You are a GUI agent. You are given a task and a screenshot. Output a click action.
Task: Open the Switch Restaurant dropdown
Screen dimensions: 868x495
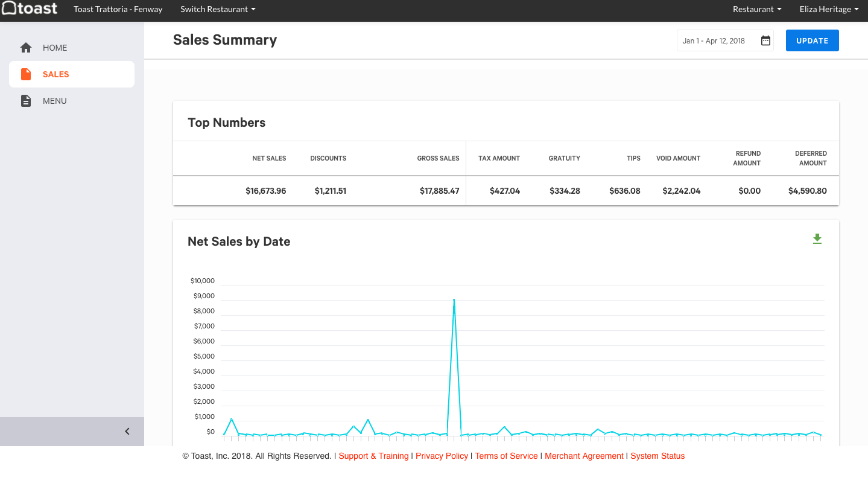[218, 9]
